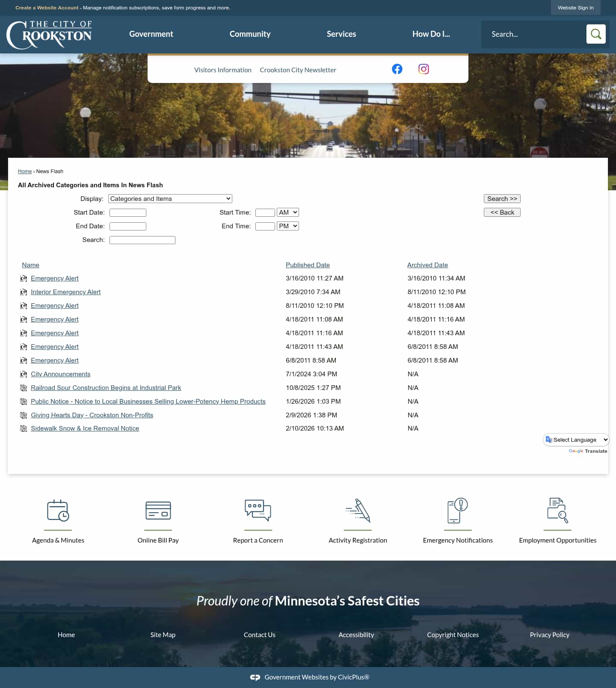Open the Display Categories and Items dropdown

(x=170, y=198)
